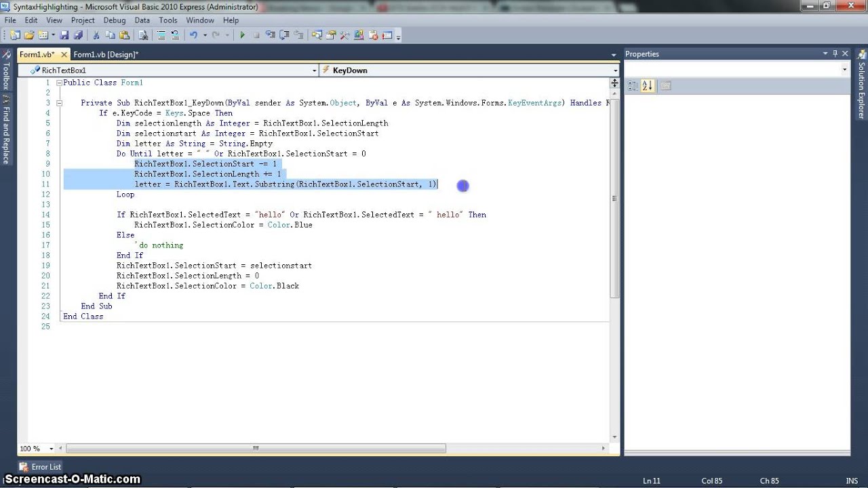Screen dimensions: 868x488
Task: Undo the last action with arrow icon
Action: [x=193, y=35]
